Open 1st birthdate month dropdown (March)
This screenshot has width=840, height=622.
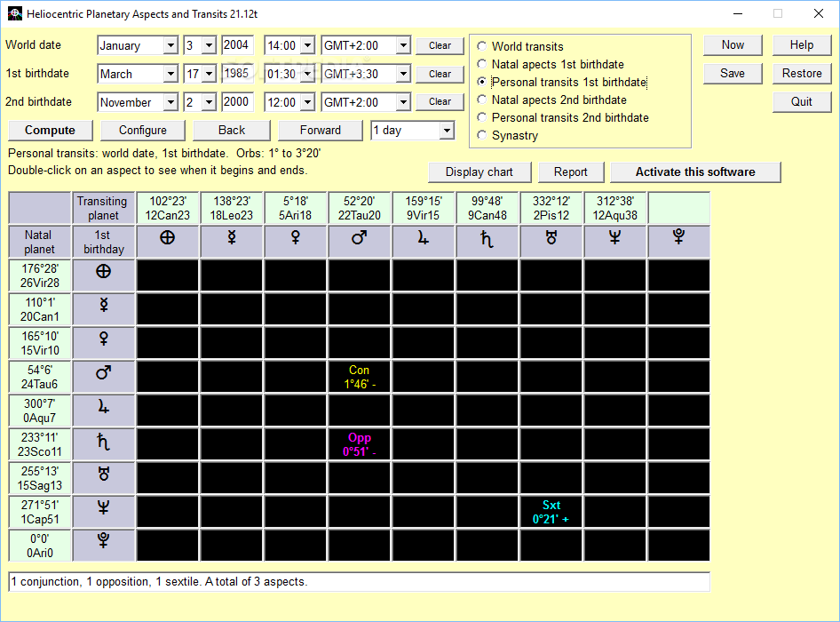point(170,74)
